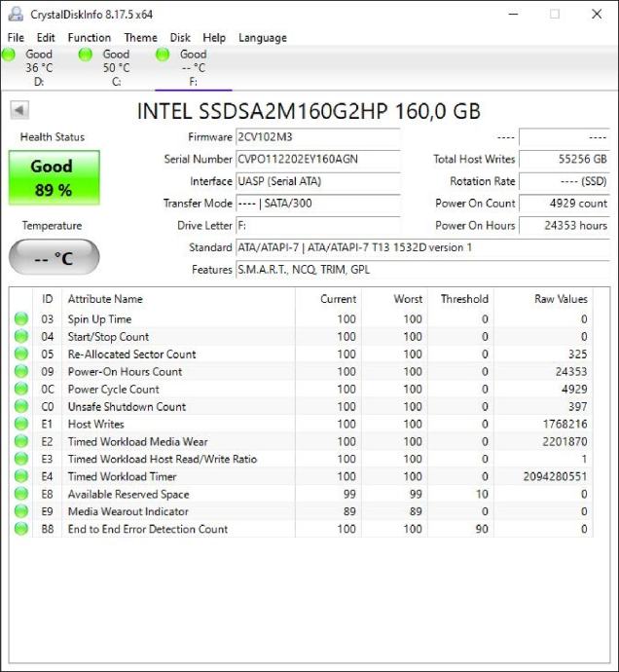Image resolution: width=619 pixels, height=672 pixels.
Task: Open the Language menu
Action: [x=263, y=38]
